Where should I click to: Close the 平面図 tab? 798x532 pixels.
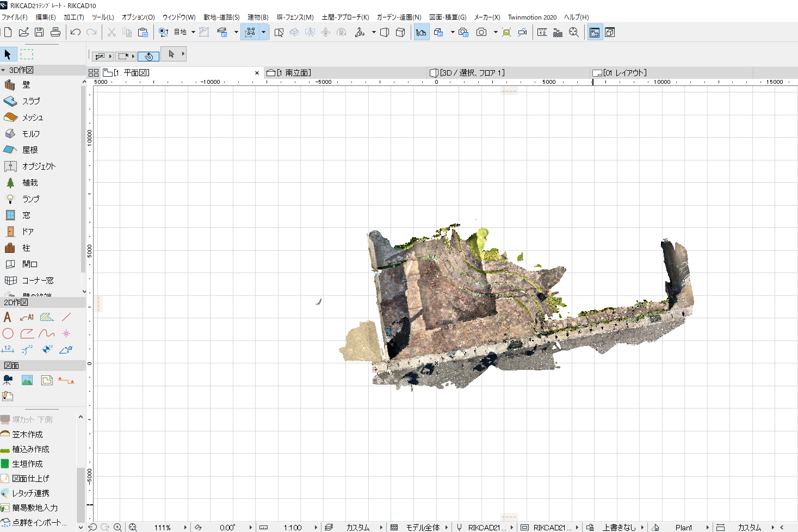pyautogui.click(x=257, y=73)
